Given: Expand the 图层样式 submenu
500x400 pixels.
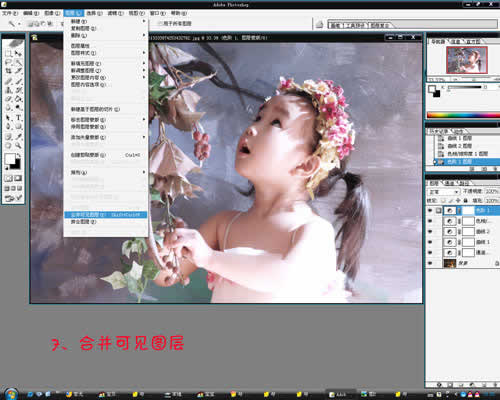Looking at the screenshot, I should [105, 53].
